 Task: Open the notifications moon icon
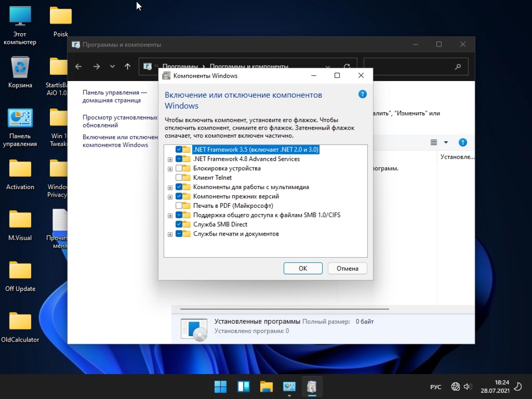point(518,387)
